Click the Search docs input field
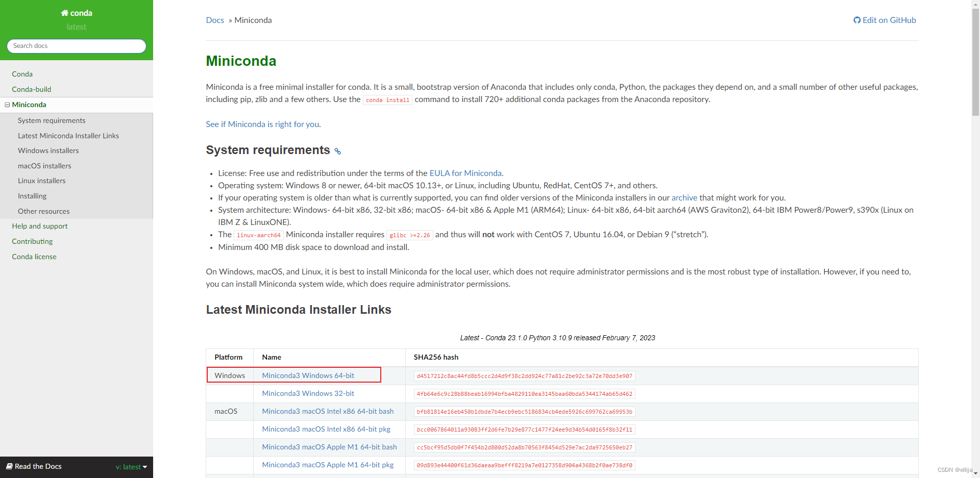 tap(77, 46)
